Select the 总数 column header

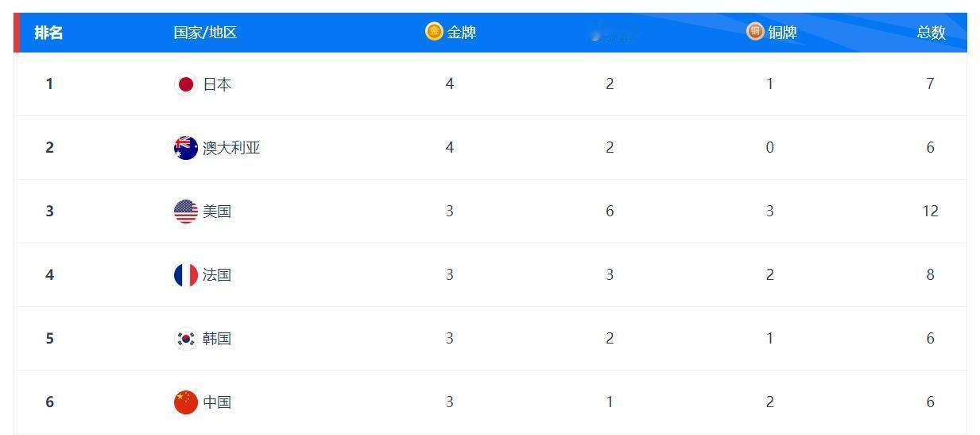[931, 33]
